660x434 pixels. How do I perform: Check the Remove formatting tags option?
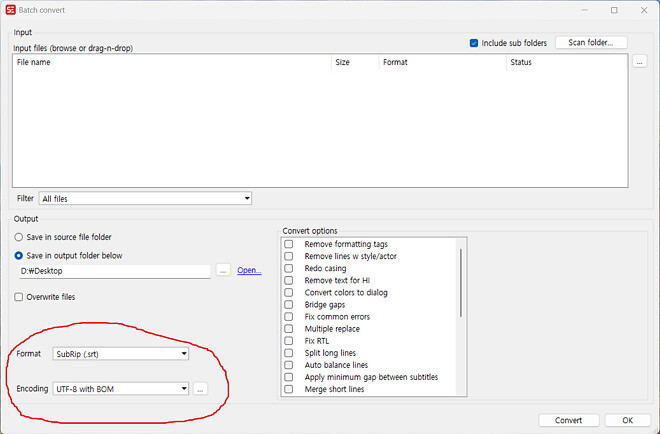[x=289, y=244]
